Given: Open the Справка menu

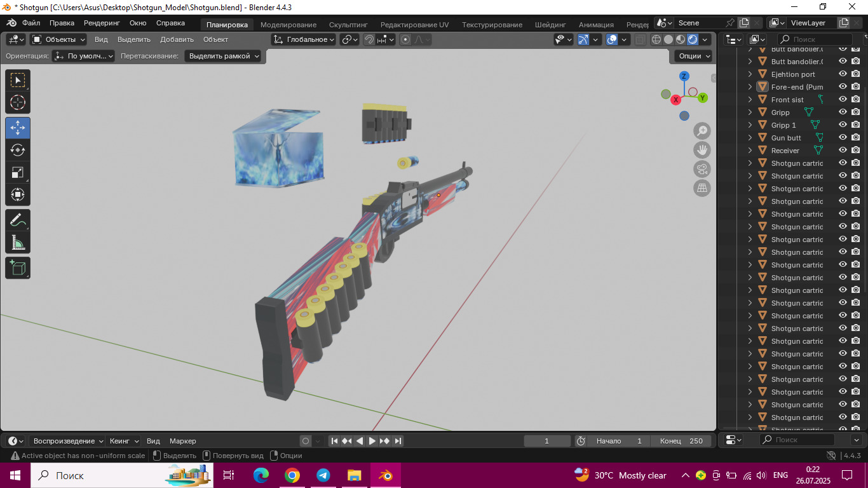Looking at the screenshot, I should pyautogui.click(x=170, y=23).
